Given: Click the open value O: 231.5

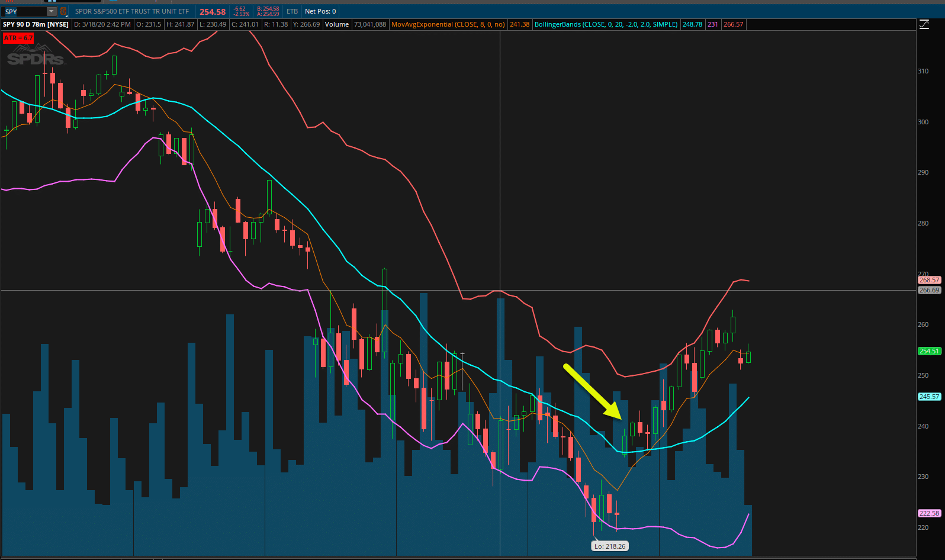Looking at the screenshot, I should pos(149,24).
